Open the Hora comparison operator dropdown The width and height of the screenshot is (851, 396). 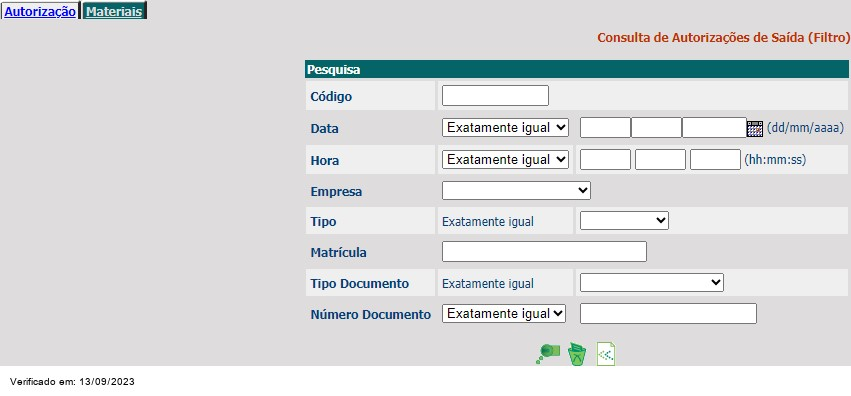point(505,159)
